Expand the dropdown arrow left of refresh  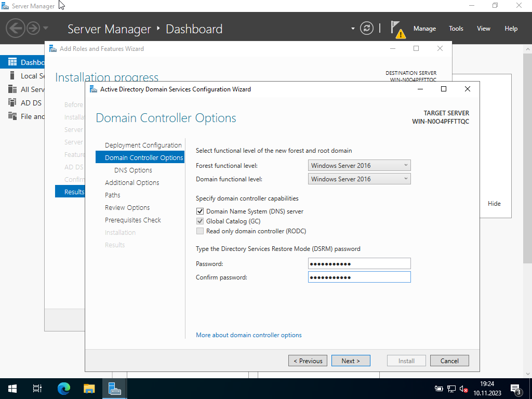pos(353,29)
